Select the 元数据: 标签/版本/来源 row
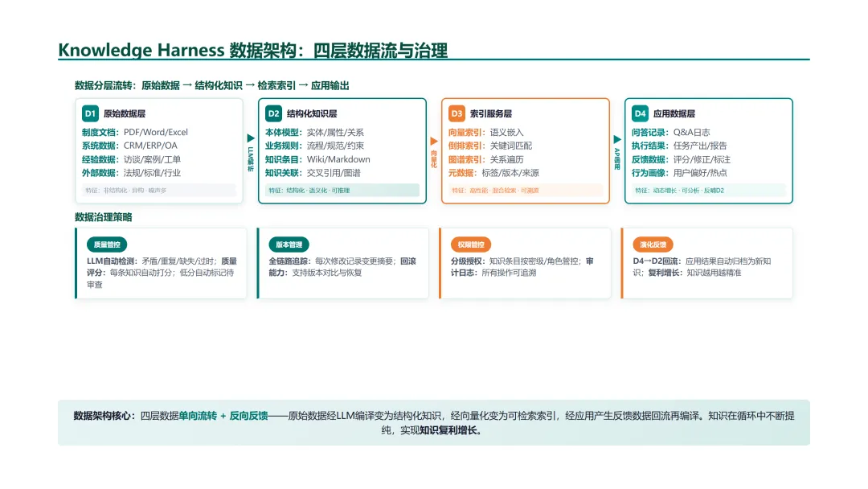Viewport: 868px width, 489px height. [493, 173]
